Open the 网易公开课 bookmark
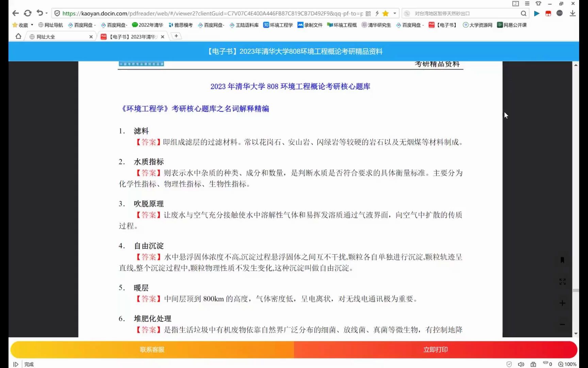Screen dimensions: 588x368 coord(512,25)
